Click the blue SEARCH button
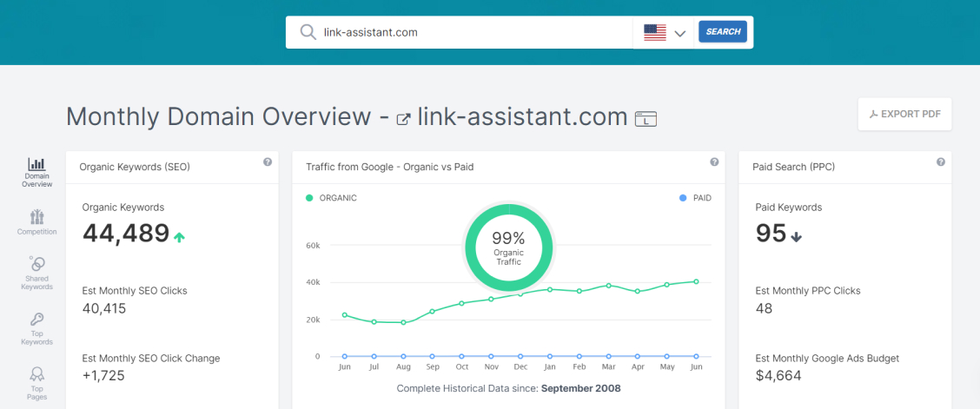This screenshot has width=980, height=409. tap(723, 32)
